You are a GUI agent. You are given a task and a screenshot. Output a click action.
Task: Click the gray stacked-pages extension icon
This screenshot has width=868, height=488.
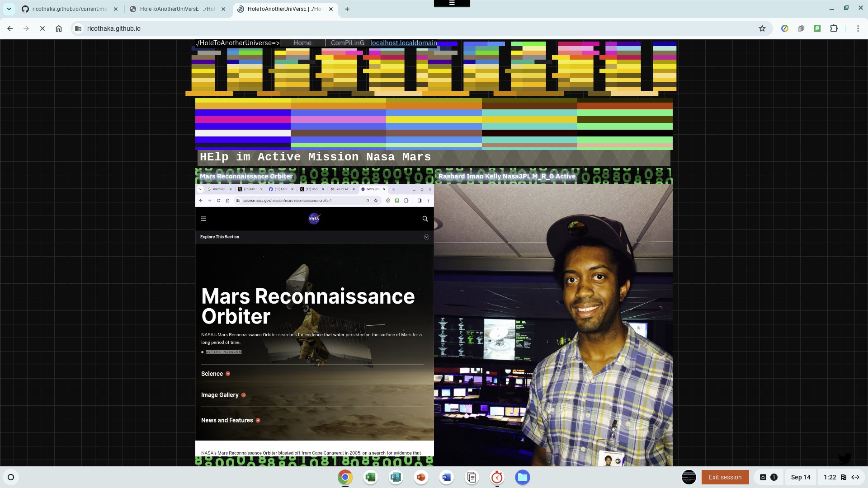click(801, 28)
